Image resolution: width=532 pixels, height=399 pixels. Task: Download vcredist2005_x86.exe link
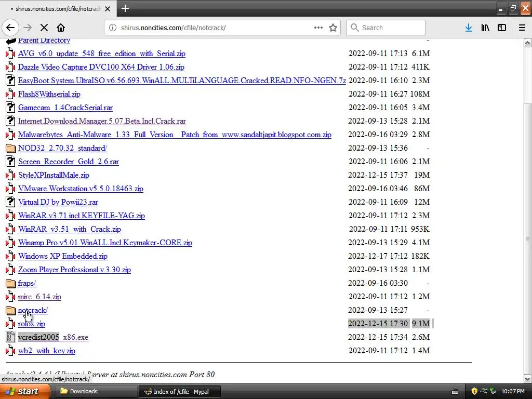pyautogui.click(x=54, y=337)
